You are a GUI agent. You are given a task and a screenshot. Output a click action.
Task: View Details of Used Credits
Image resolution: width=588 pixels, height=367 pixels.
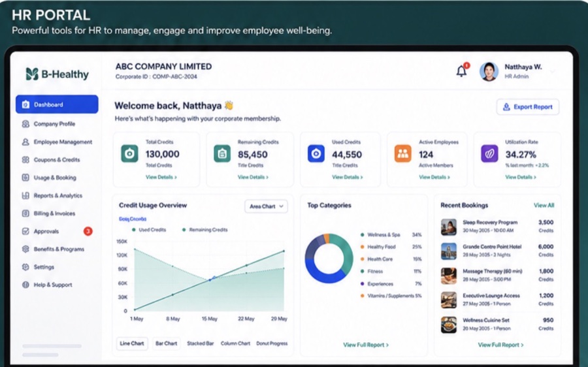[x=348, y=177]
